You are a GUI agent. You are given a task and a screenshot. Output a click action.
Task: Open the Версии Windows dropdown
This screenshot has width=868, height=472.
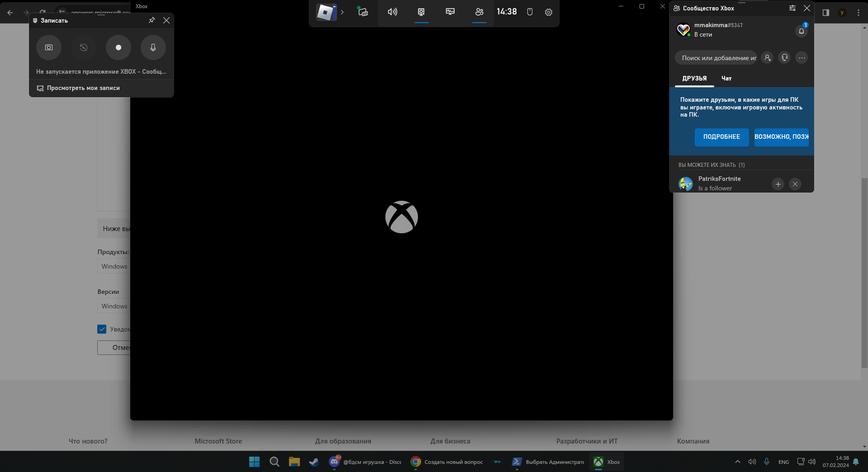click(114, 306)
